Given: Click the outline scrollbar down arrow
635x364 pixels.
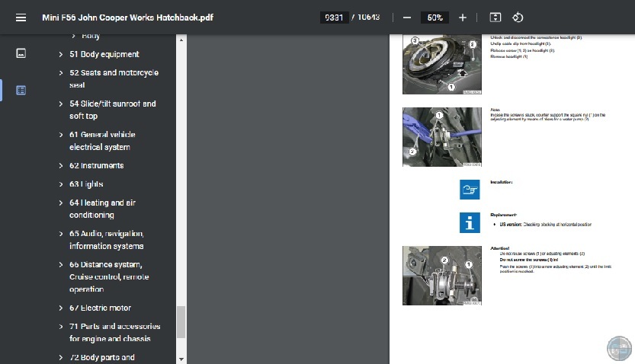Looking at the screenshot, I should point(181,359).
